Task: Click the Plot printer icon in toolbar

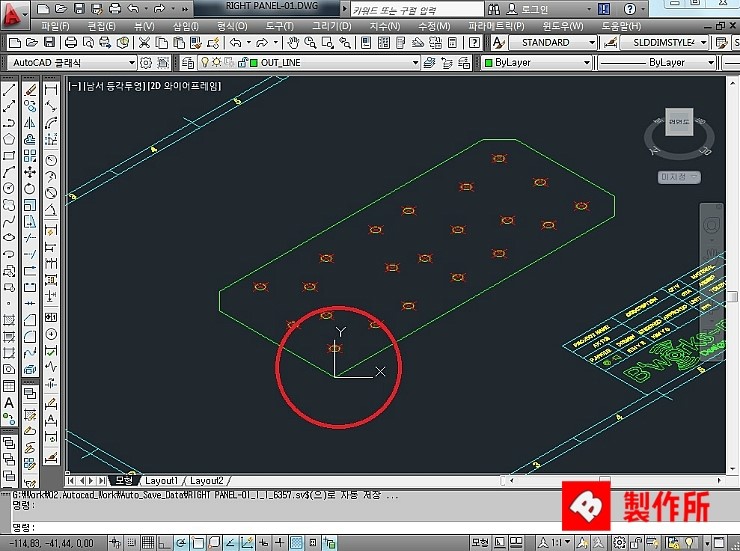Action: (71, 43)
